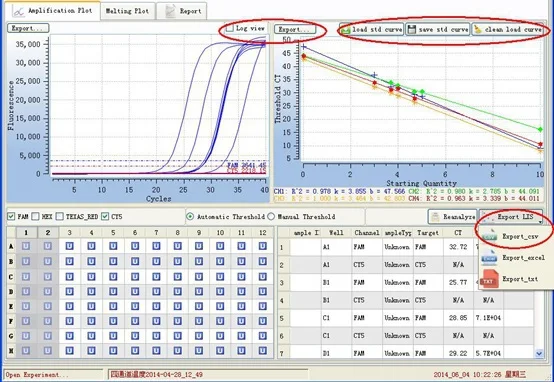Select row H header in plate grid
554x382 pixels.
[11, 351]
